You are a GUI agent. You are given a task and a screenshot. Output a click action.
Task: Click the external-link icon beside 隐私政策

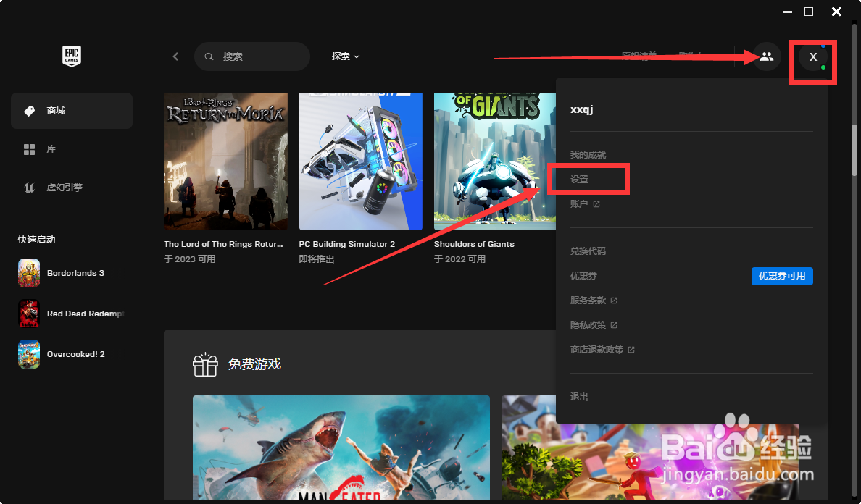click(614, 325)
